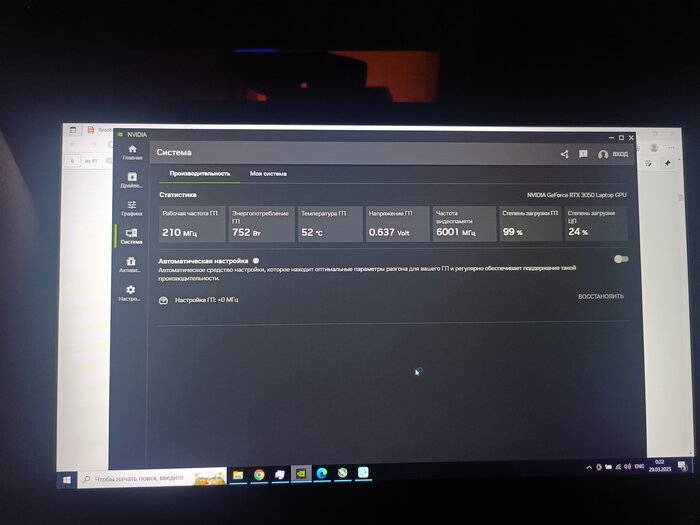Open the Настройки gear in sidebar

131,293
